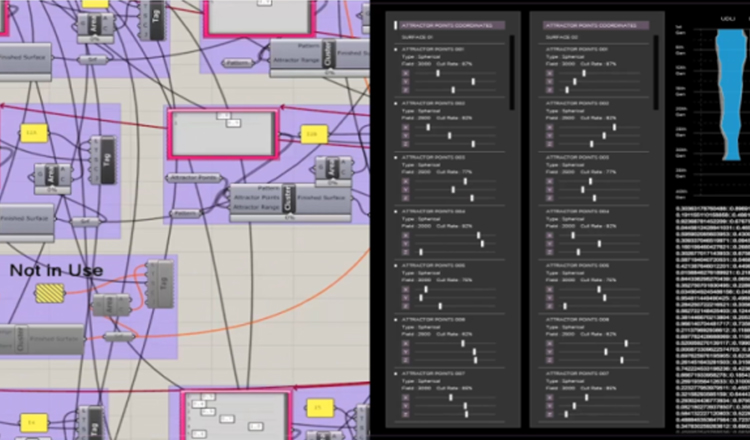The height and width of the screenshot is (440, 750).
Task: Expand Attractor Points 001 bullet in Surface 01
Action: coord(396,48)
